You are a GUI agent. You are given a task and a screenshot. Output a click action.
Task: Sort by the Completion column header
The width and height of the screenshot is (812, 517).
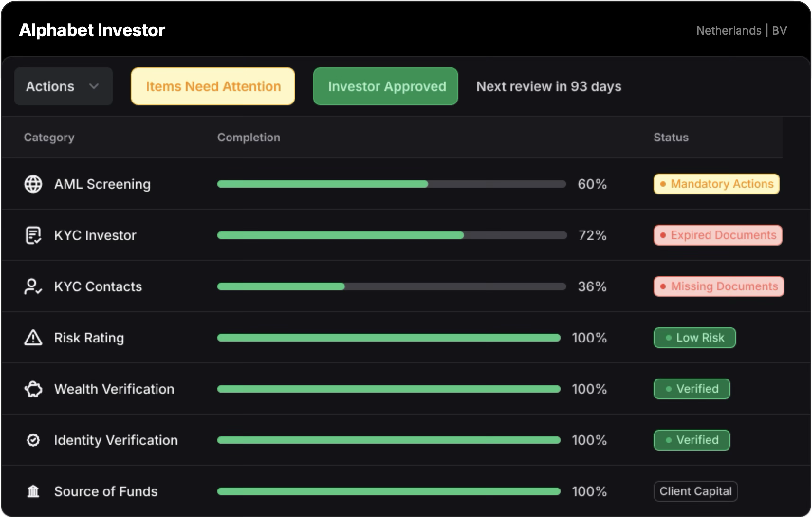pyautogui.click(x=249, y=138)
